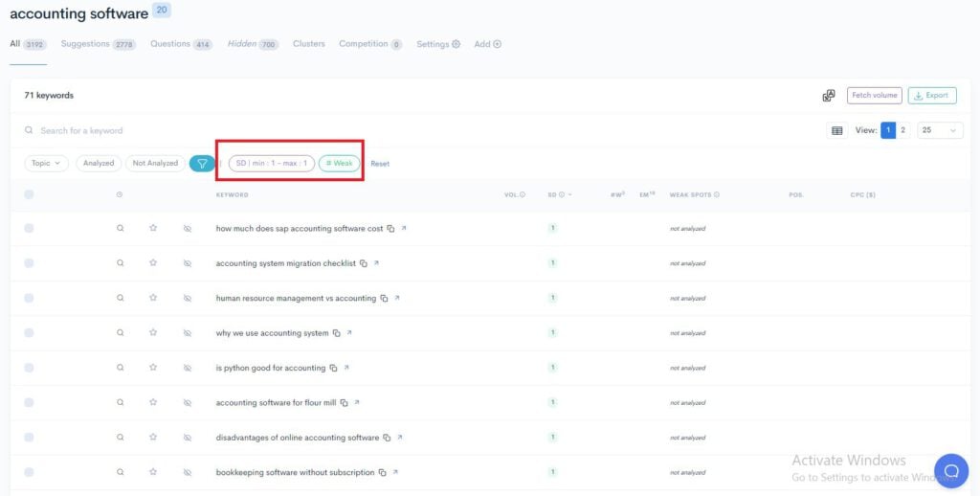Open external link for why we use accounting system

coord(349,333)
